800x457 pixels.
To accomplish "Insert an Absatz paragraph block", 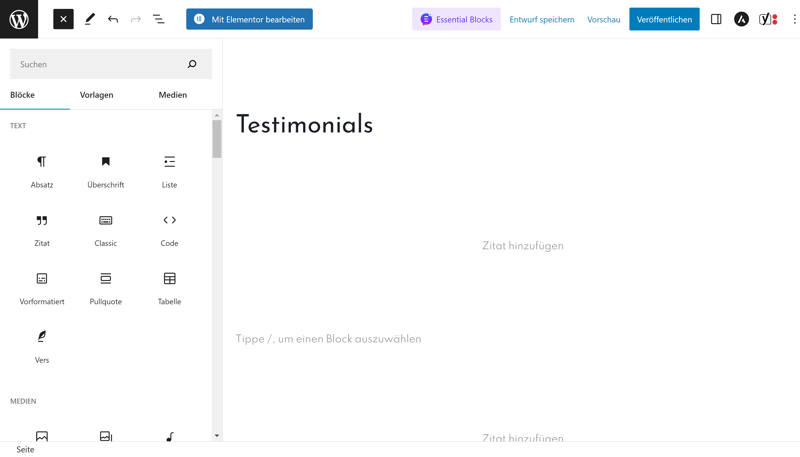I will point(42,172).
